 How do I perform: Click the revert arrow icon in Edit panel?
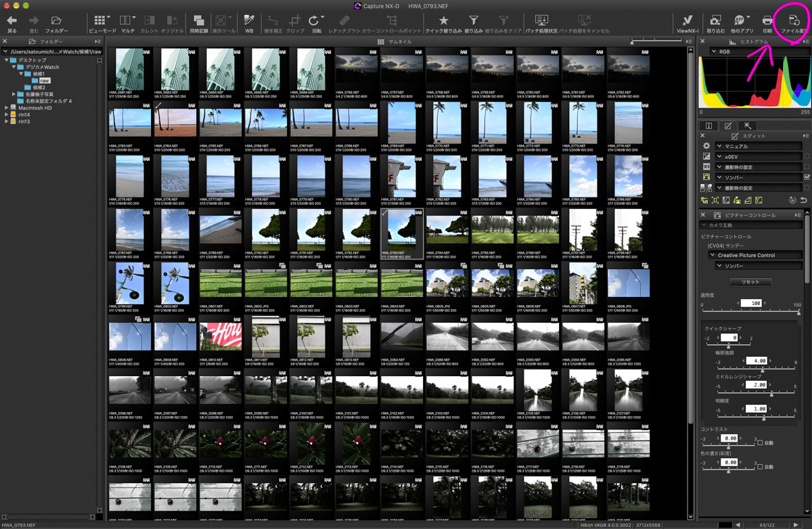click(x=803, y=200)
